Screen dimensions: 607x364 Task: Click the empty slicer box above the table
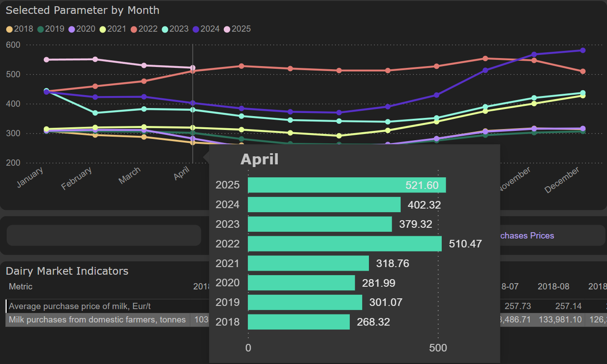[x=104, y=235]
